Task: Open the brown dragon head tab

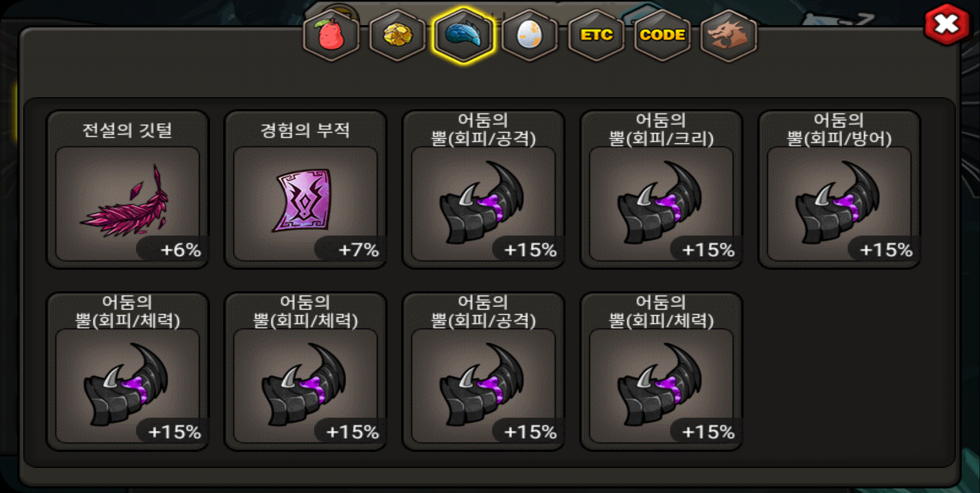Action: coord(728,35)
